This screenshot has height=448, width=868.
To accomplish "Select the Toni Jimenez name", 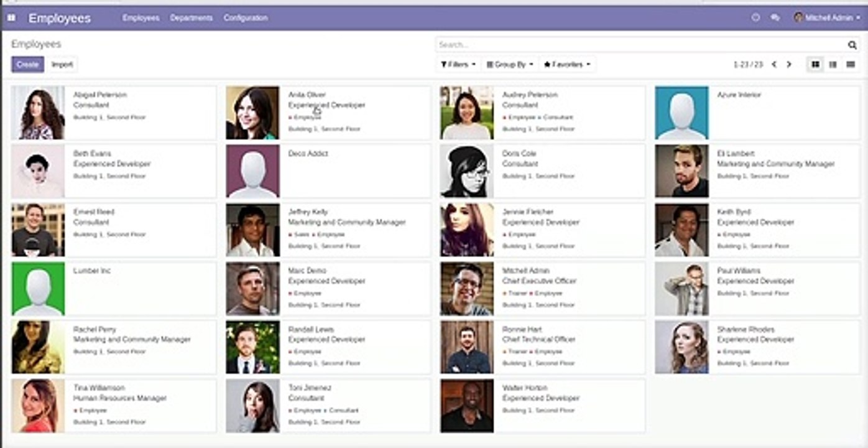I will tap(310, 388).
